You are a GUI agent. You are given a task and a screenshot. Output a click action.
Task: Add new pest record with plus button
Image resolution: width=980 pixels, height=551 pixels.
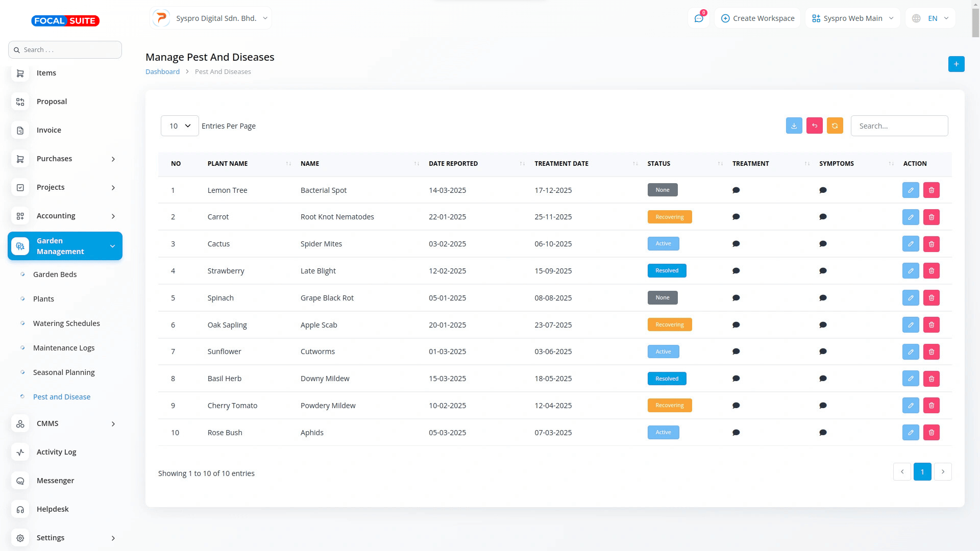956,64
